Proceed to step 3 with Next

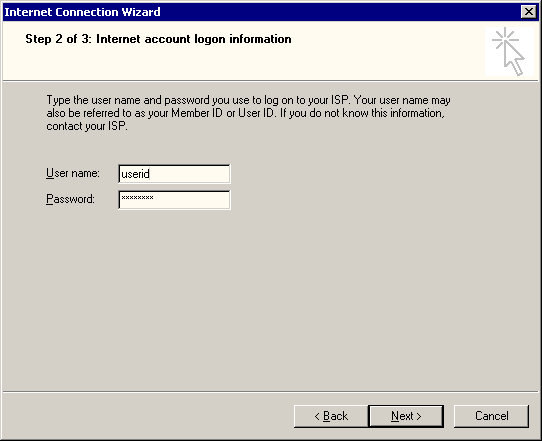(x=406, y=416)
